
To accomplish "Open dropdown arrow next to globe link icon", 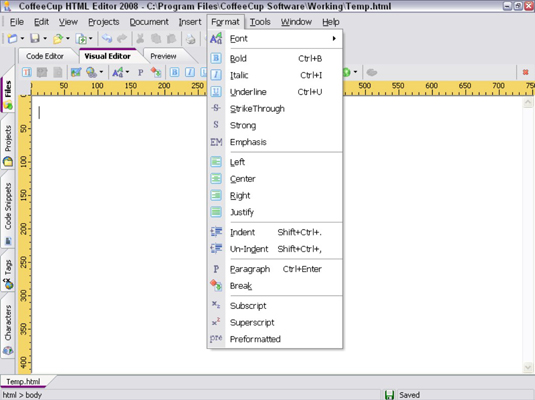I will coord(101,72).
